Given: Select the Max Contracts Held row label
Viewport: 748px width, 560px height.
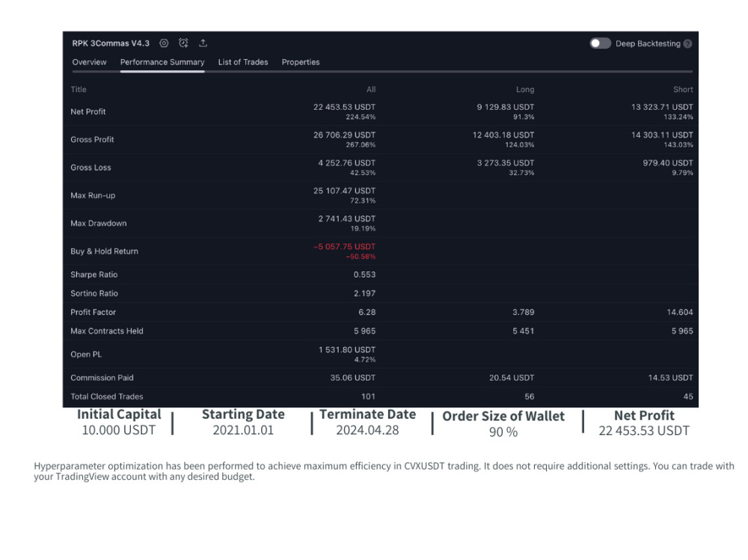Looking at the screenshot, I should (107, 331).
